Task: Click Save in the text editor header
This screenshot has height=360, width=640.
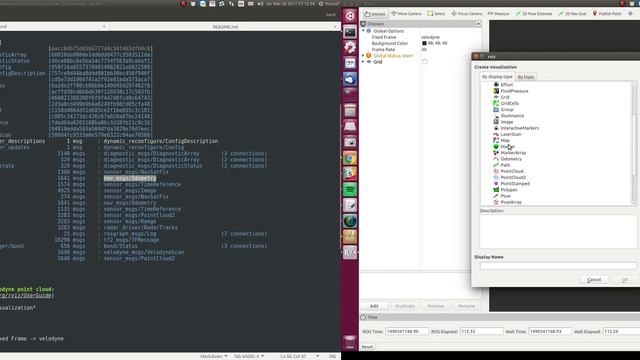Action: click(331, 15)
